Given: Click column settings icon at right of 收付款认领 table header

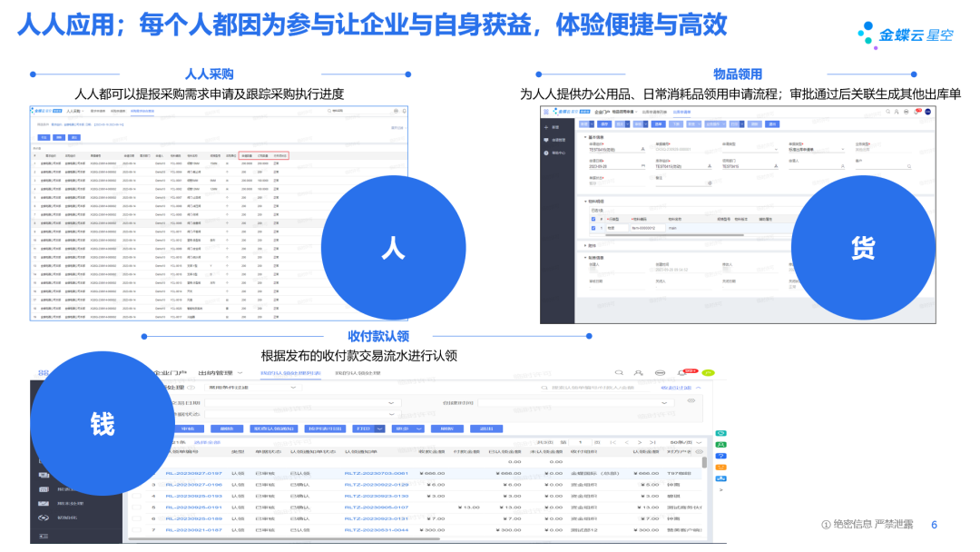Looking at the screenshot, I should tap(699, 451).
